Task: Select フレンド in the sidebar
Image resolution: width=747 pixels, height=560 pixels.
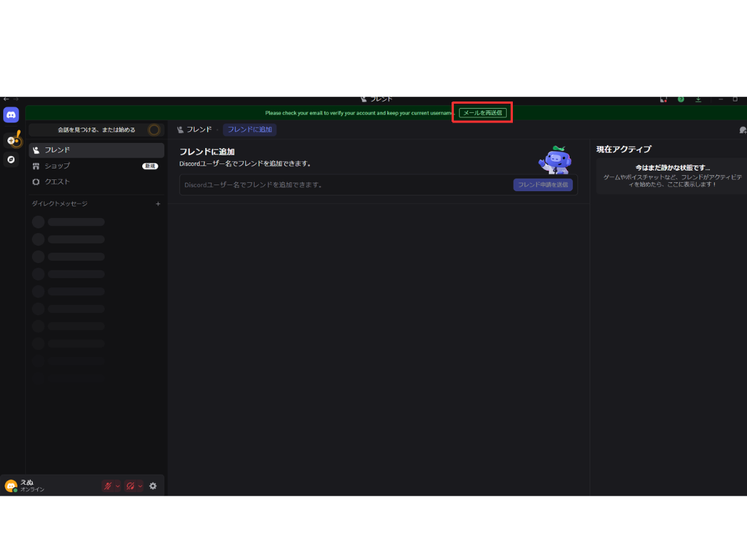Action: pos(96,150)
